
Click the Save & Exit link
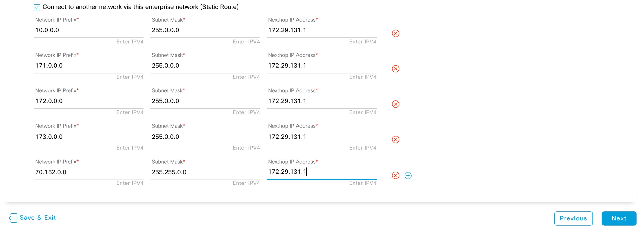click(37, 218)
